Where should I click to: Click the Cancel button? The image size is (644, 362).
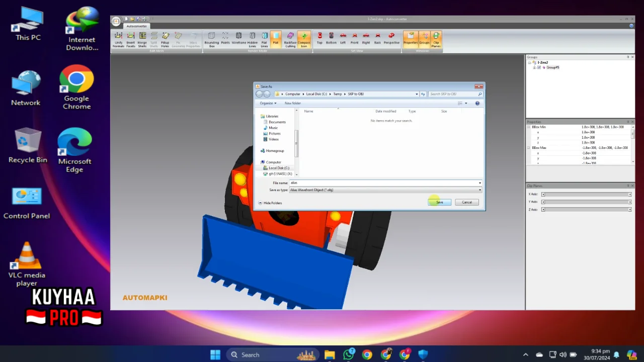click(x=467, y=202)
